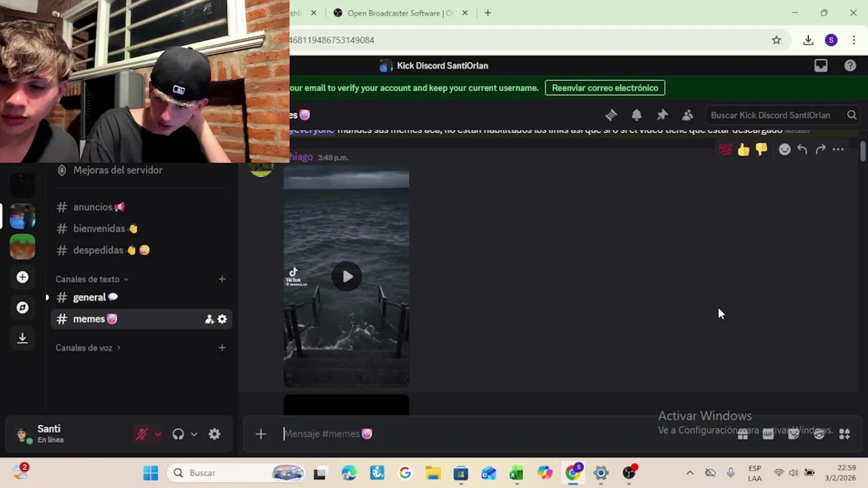Viewport: 868px width, 488px height.
Task: Show pinned messages via pin icon
Action: pos(663,115)
